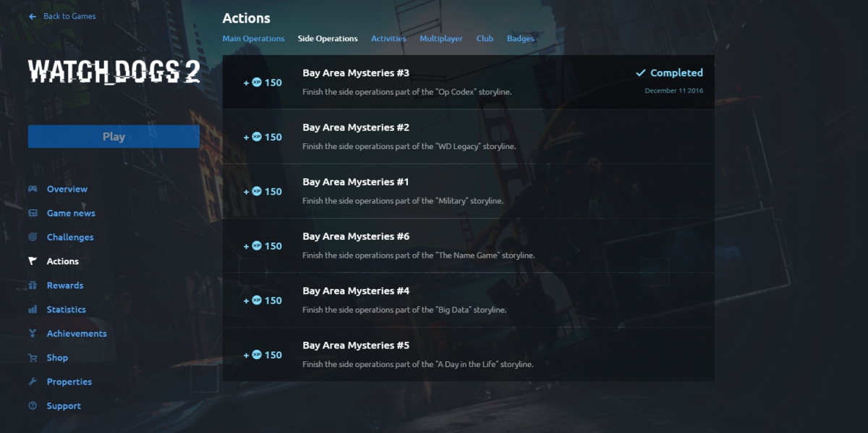This screenshot has height=433, width=868.
Task: Click the Actions flag icon
Action: click(x=33, y=261)
